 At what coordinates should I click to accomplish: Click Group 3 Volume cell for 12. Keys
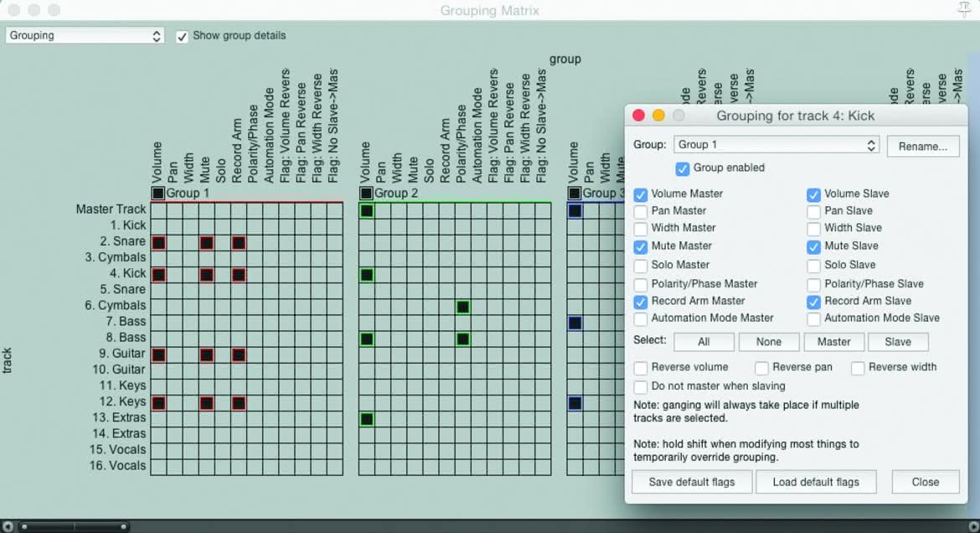tap(575, 403)
